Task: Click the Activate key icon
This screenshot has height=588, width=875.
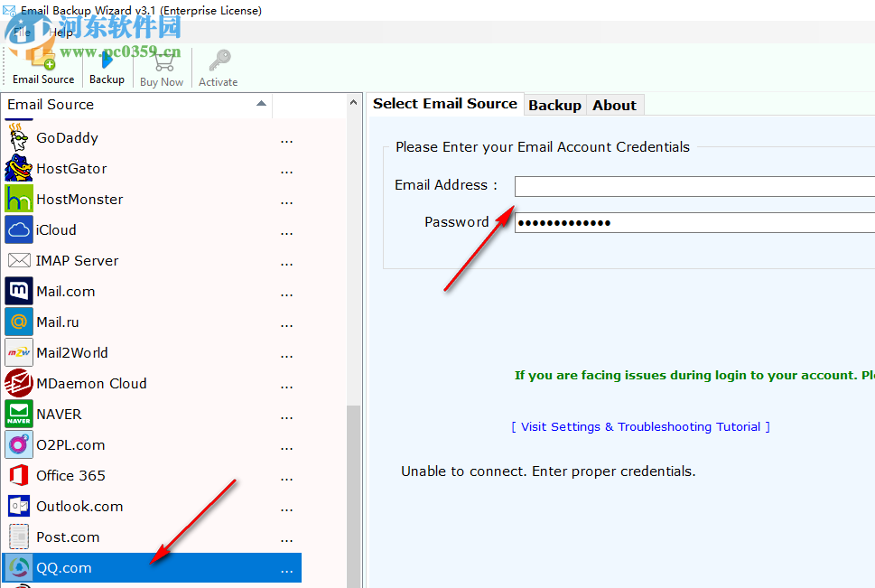Action: (x=217, y=60)
